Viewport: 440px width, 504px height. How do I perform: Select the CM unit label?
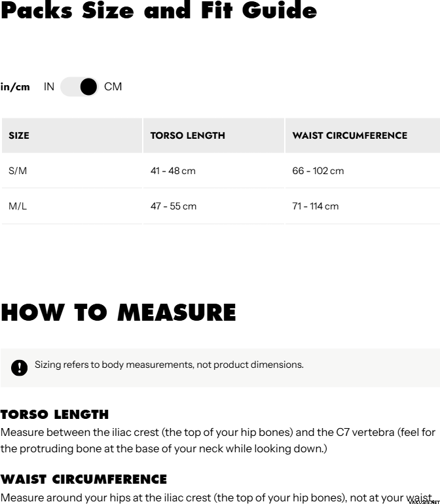coord(113,87)
